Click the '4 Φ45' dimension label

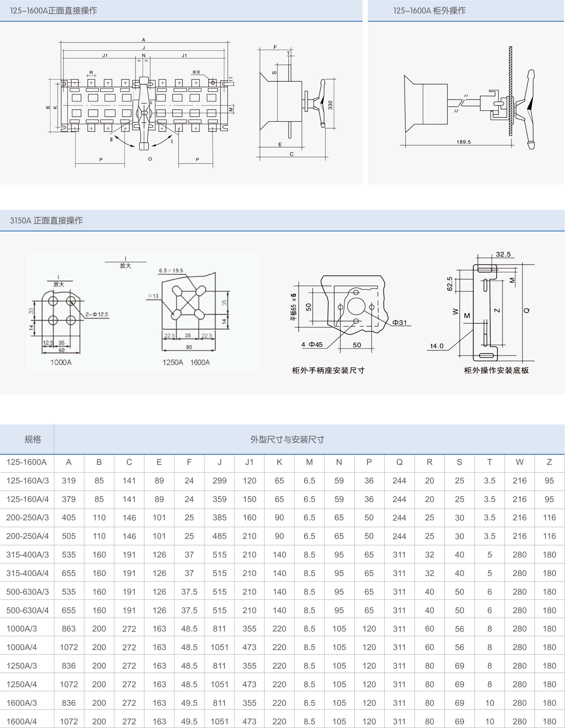coord(312,344)
